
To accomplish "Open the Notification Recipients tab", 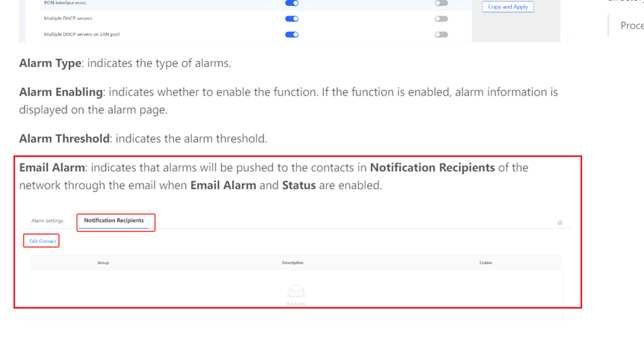I will tap(113, 221).
